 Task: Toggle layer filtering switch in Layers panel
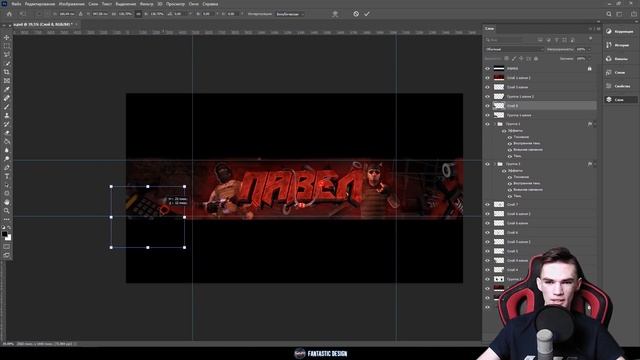(590, 39)
